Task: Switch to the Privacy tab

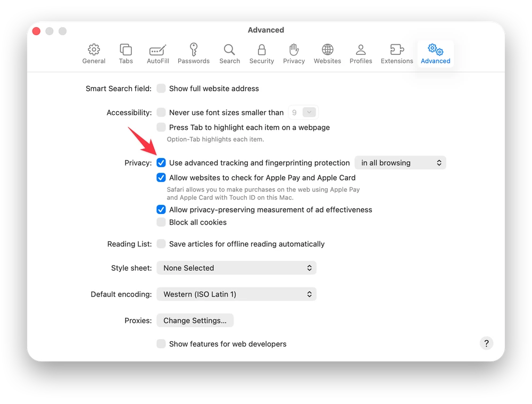Action: coord(294,53)
